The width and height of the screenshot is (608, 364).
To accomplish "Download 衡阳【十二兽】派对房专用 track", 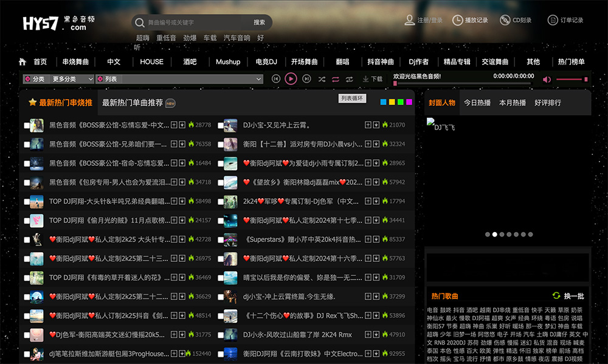I will point(376,144).
